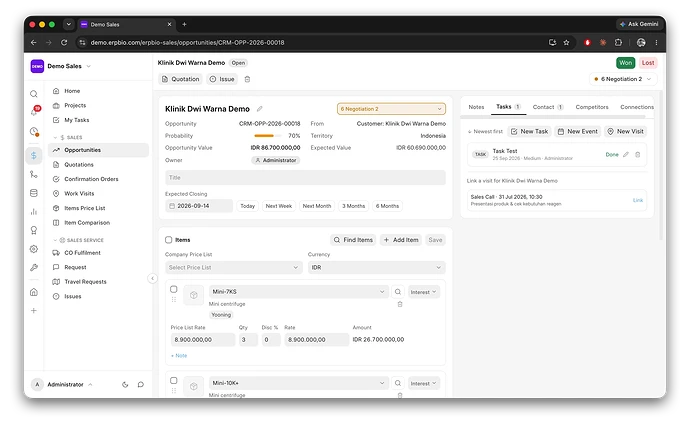The image size is (690, 429).
Task: Search item details for Mini-10K+
Action: click(398, 383)
